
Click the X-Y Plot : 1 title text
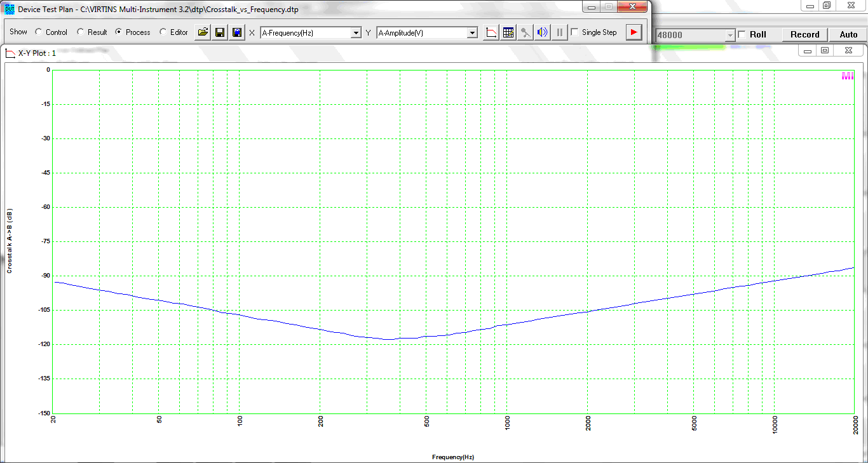point(37,53)
